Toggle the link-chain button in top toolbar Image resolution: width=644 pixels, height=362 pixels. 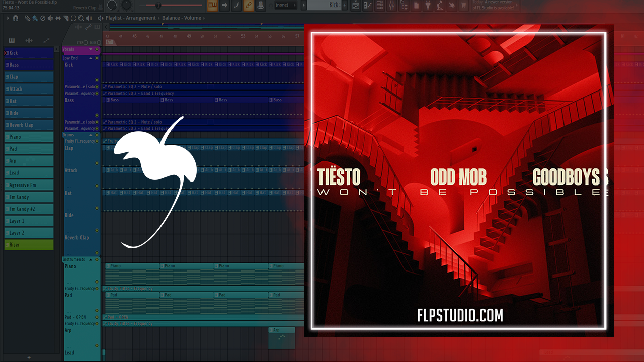(x=249, y=6)
